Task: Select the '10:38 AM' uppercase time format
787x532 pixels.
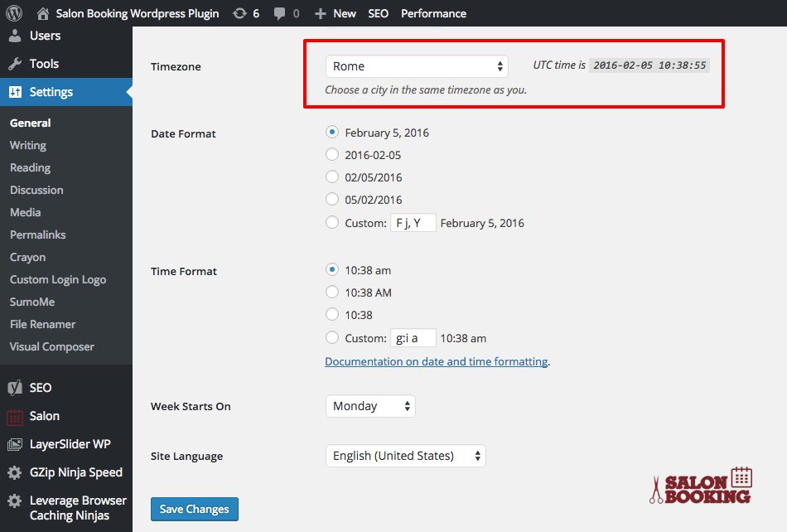Action: (331, 292)
